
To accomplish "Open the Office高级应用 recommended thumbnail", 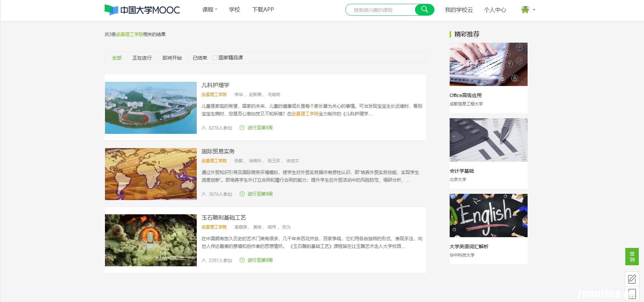I will [488, 64].
